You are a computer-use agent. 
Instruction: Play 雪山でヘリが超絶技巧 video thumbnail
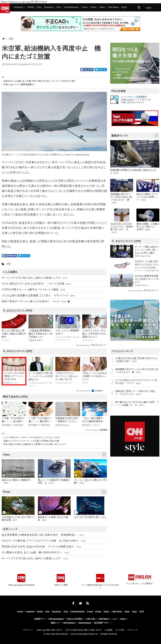point(54,469)
